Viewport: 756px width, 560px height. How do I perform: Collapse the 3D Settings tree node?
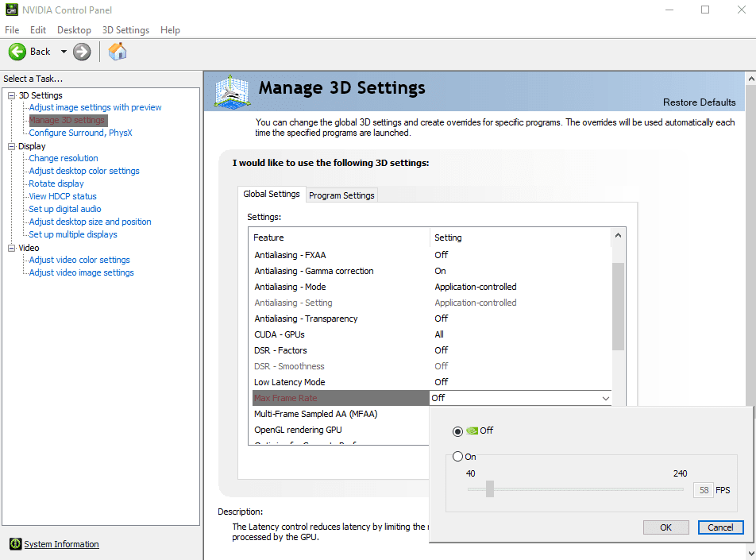[x=12, y=95]
